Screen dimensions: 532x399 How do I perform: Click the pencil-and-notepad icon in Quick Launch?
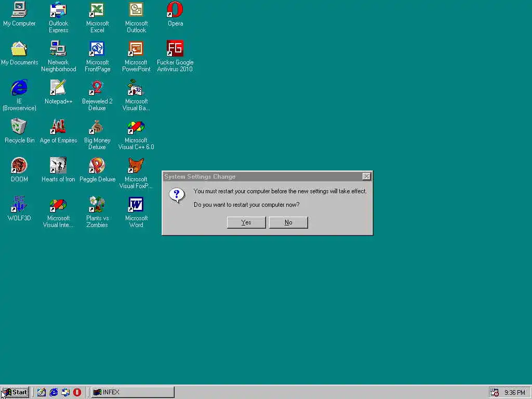point(42,392)
